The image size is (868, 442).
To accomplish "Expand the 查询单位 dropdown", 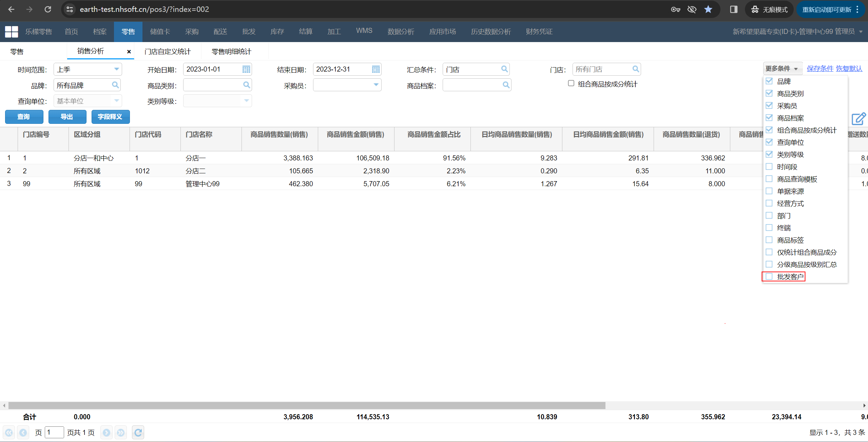I will (116, 101).
